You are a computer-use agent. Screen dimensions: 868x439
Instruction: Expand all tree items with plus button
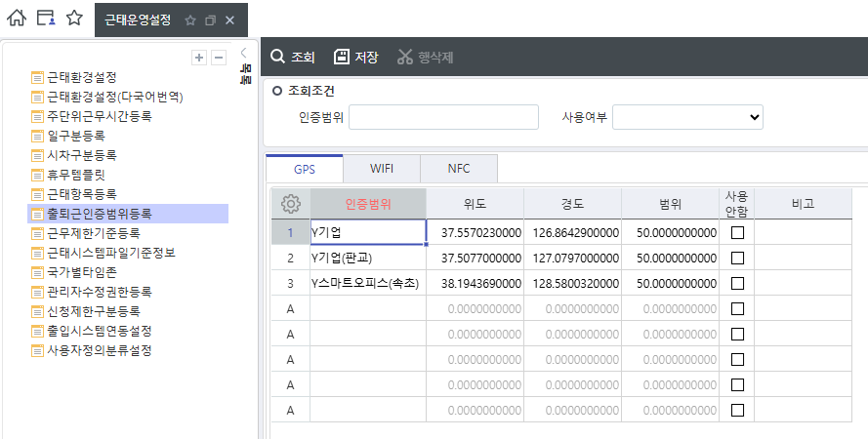coord(199,58)
